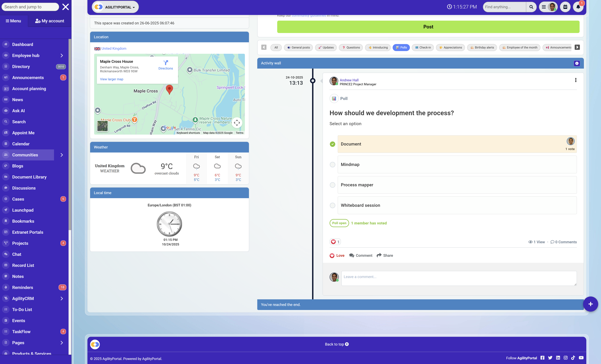The height and width of the screenshot is (364, 601).
Task: Open the View larger map link
Action: 112,79
